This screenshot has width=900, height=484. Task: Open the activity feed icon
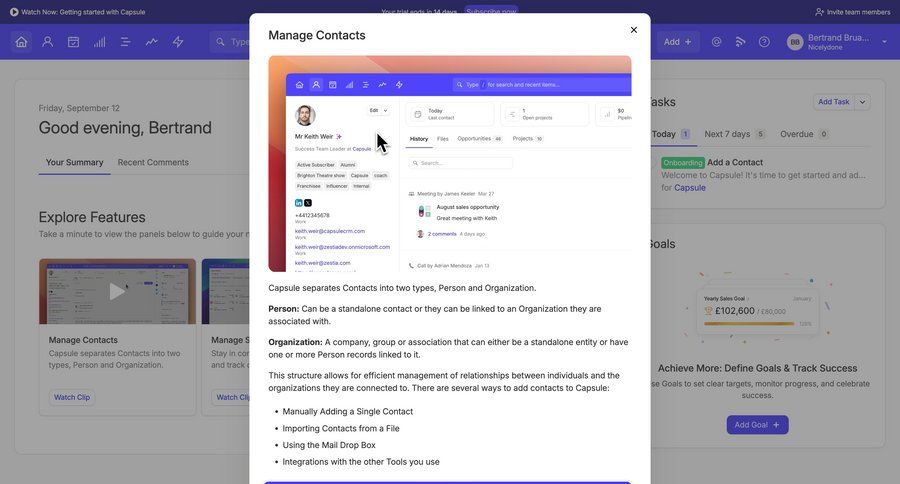[740, 42]
